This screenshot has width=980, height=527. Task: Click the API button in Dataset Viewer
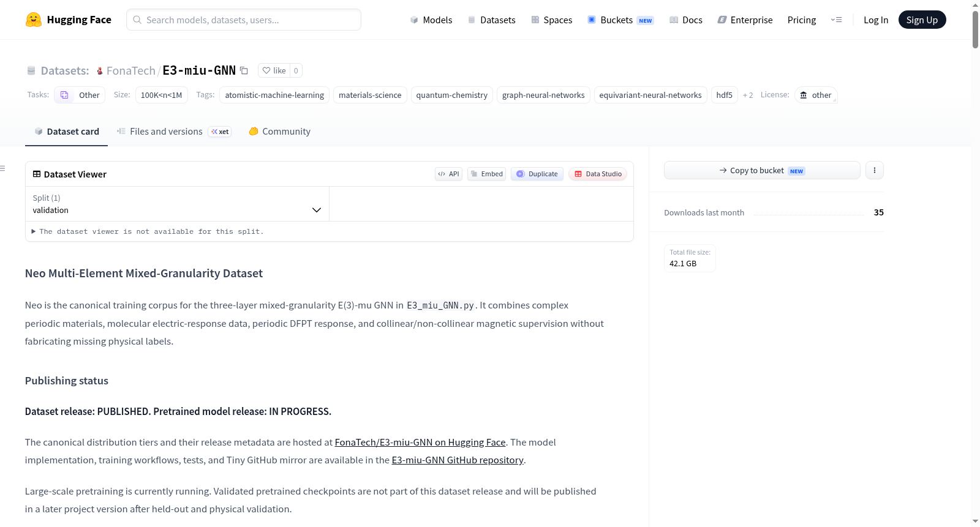click(448, 174)
